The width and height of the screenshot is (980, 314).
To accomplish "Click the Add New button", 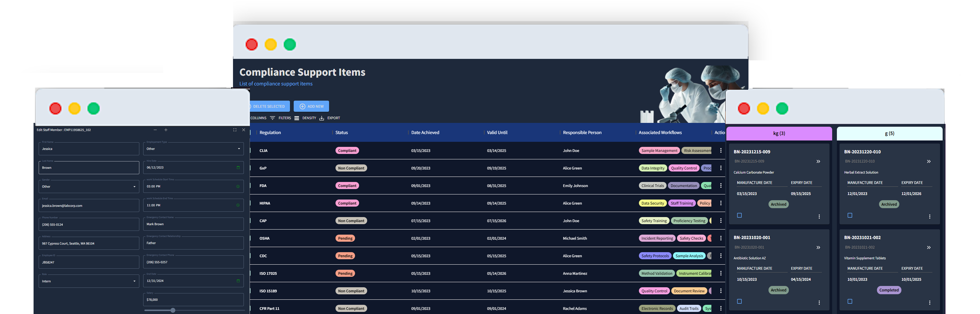I will point(311,106).
